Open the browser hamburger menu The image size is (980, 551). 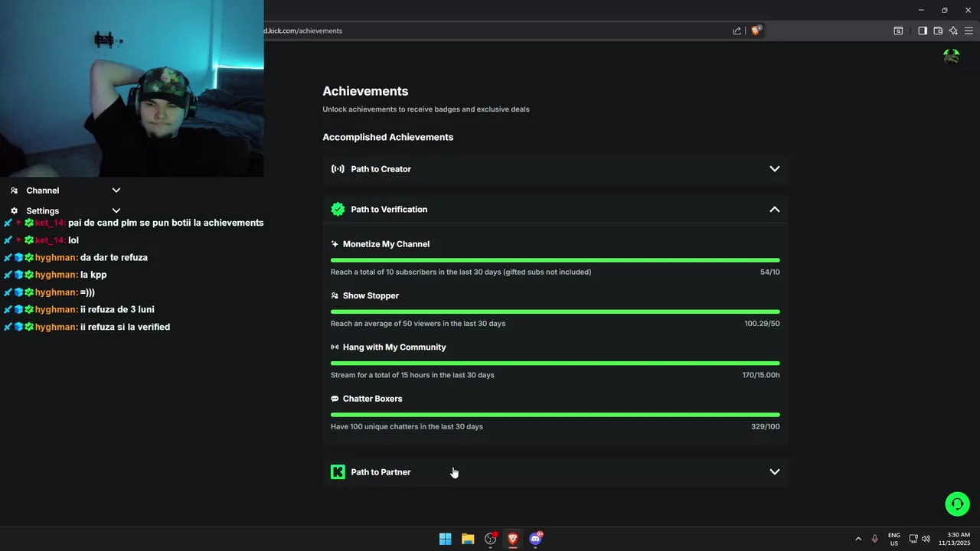pyautogui.click(x=969, y=31)
